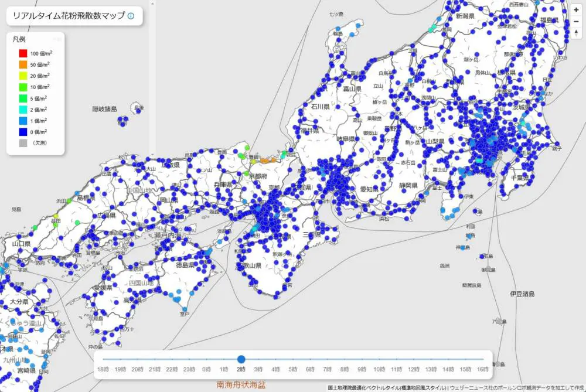
Task: Click the red 100 個/m² legend swatch
Action: coord(23,53)
